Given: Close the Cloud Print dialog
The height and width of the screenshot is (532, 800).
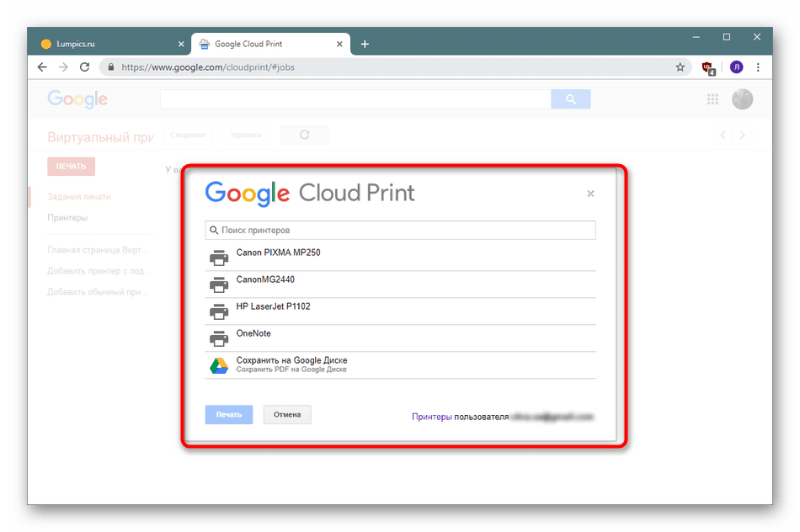Looking at the screenshot, I should click(x=590, y=194).
